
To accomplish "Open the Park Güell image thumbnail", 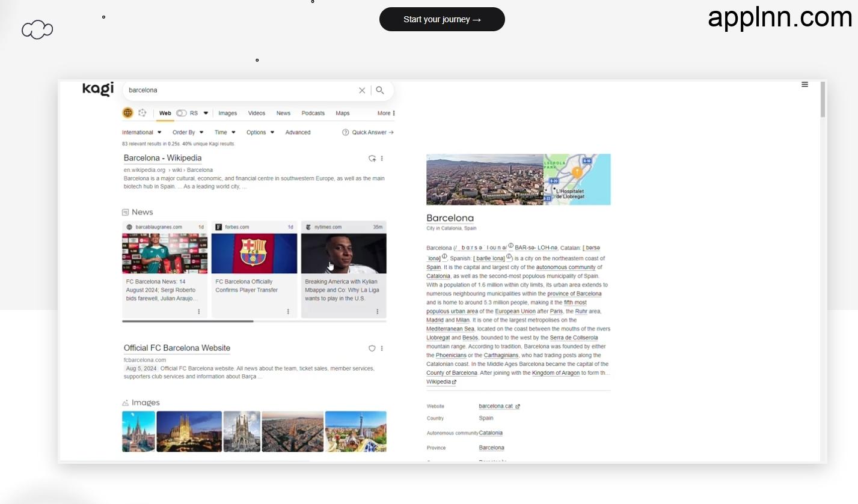I will [x=355, y=431].
